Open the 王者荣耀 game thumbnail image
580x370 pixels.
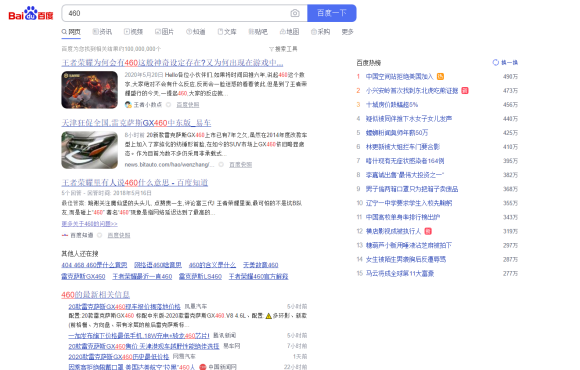coord(90,90)
